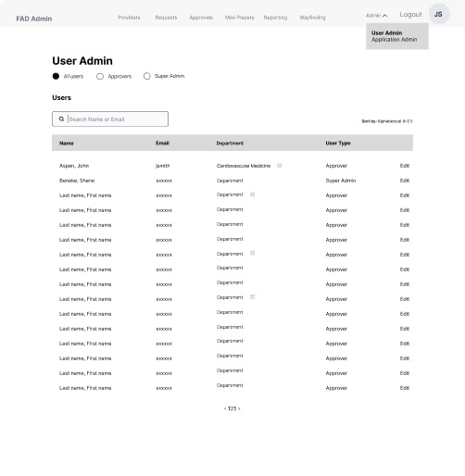
Task: Click Edit for Aspen, John
Action: coord(405,166)
